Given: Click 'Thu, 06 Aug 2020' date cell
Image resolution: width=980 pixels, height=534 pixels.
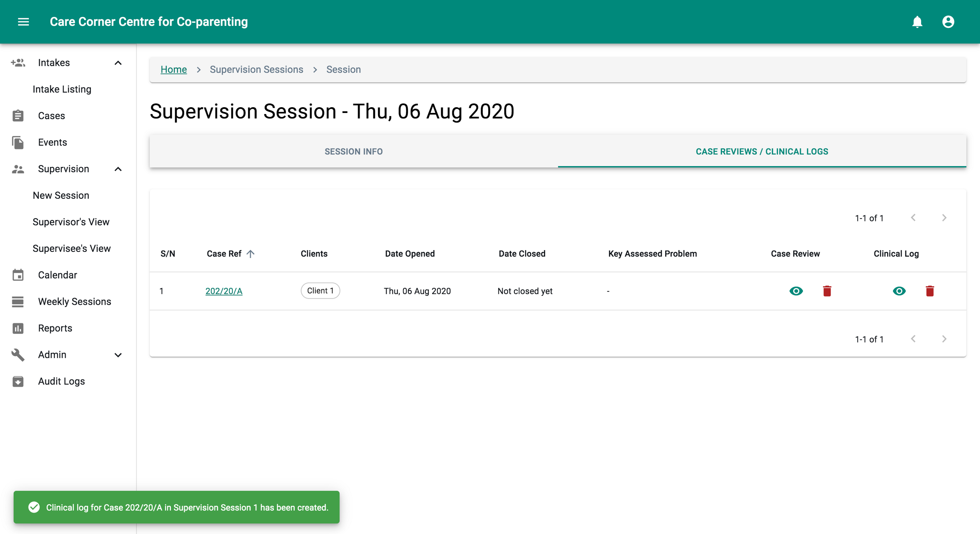Looking at the screenshot, I should pos(417,291).
